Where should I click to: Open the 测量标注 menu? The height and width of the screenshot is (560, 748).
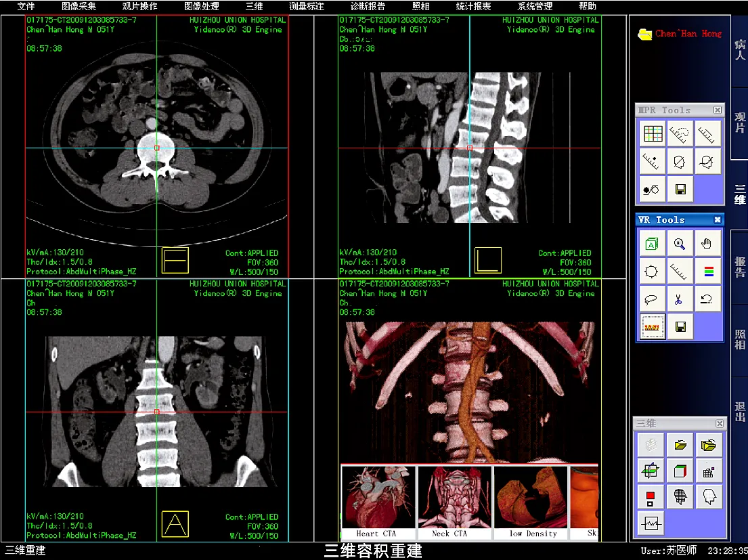[306, 6]
